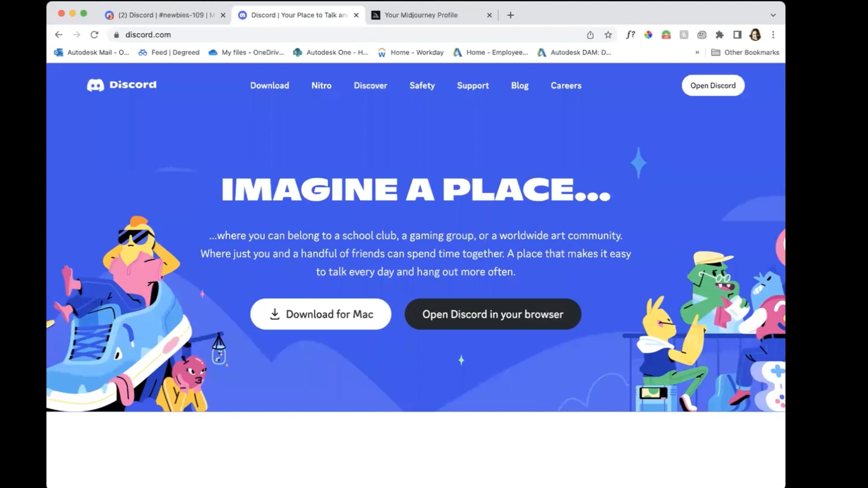
Task: Reload the page with refresh icon
Action: tap(94, 35)
